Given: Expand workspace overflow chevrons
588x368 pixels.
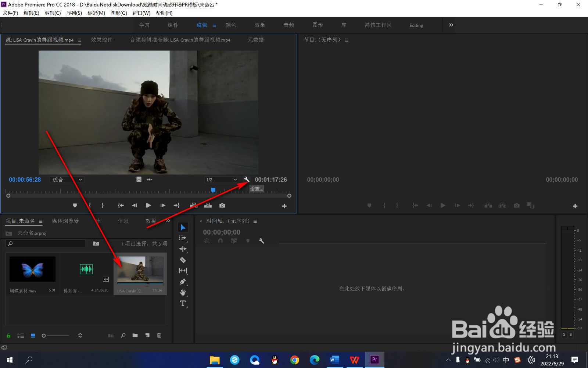Looking at the screenshot, I should [x=451, y=25].
